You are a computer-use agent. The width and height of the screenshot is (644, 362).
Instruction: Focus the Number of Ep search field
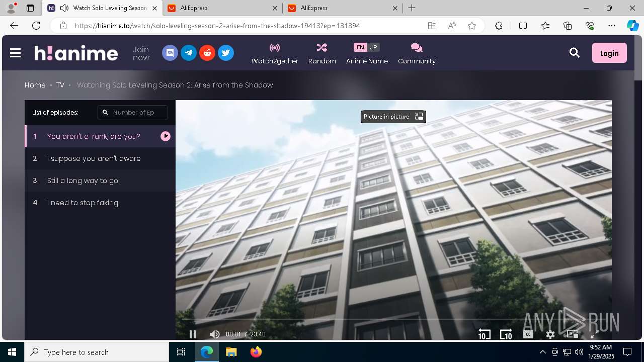pyautogui.click(x=133, y=113)
